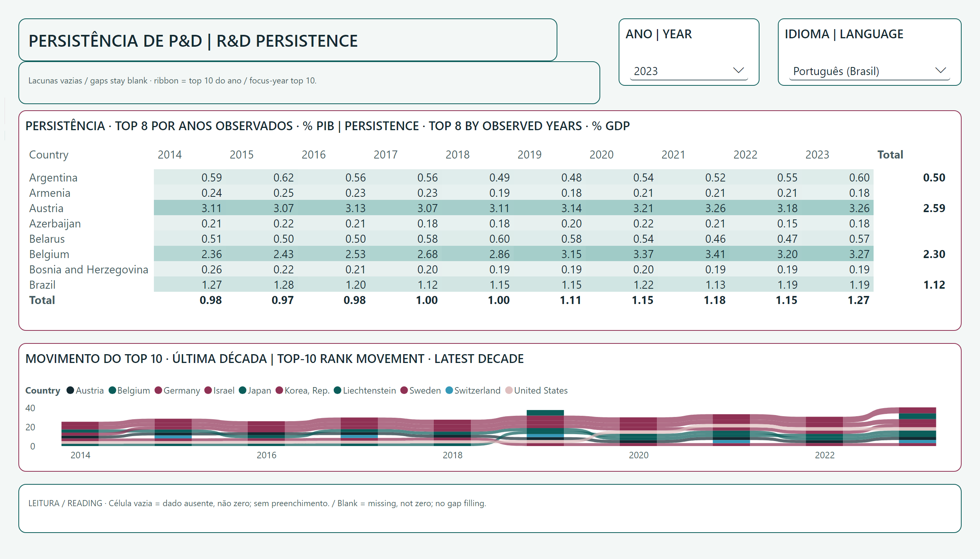
Task: Click Brazil's row total 1.12
Action: tap(934, 285)
